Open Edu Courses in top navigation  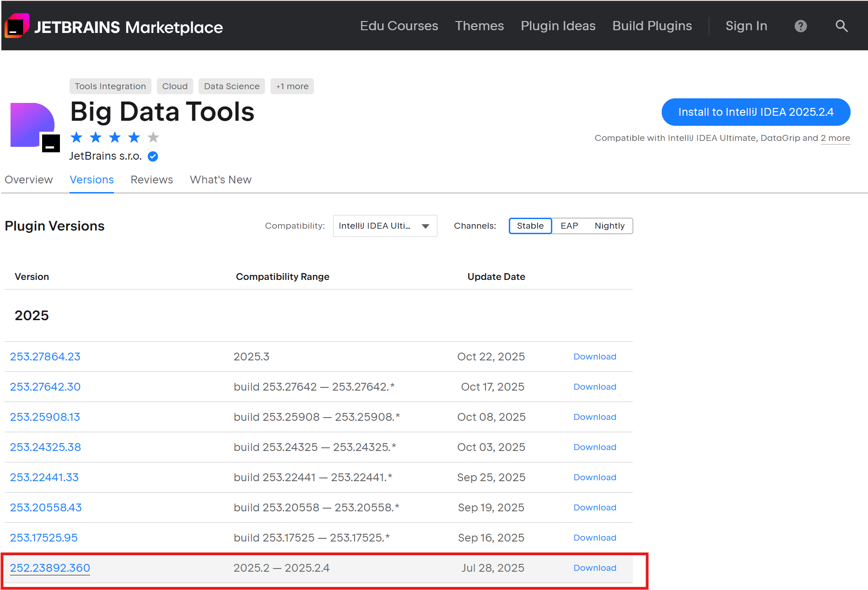399,26
